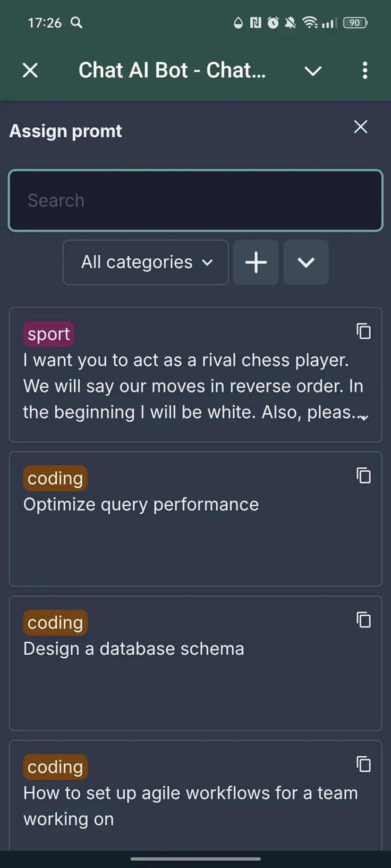Copy the Design a database schema prompt

coord(363,620)
